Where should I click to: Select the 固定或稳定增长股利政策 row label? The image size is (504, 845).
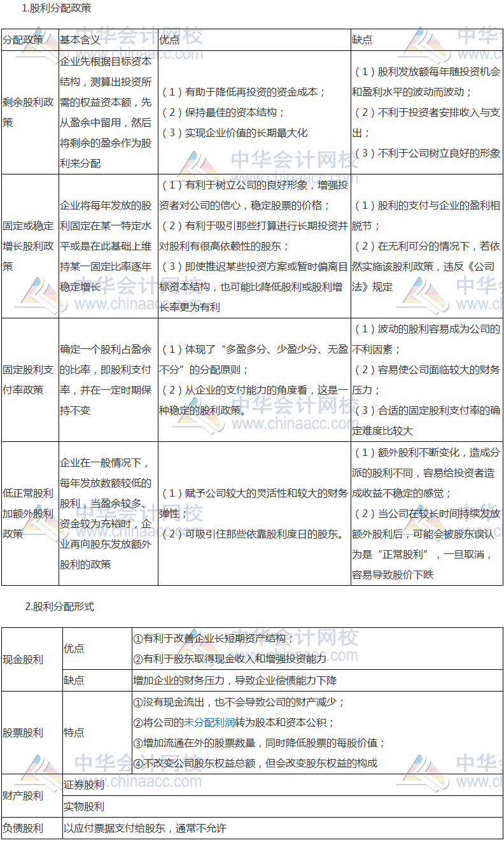29,246
